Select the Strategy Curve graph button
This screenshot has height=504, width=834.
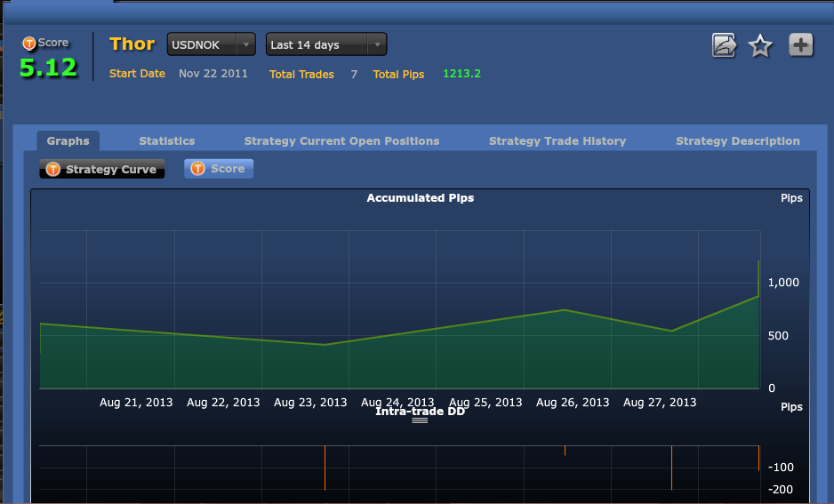click(x=102, y=169)
